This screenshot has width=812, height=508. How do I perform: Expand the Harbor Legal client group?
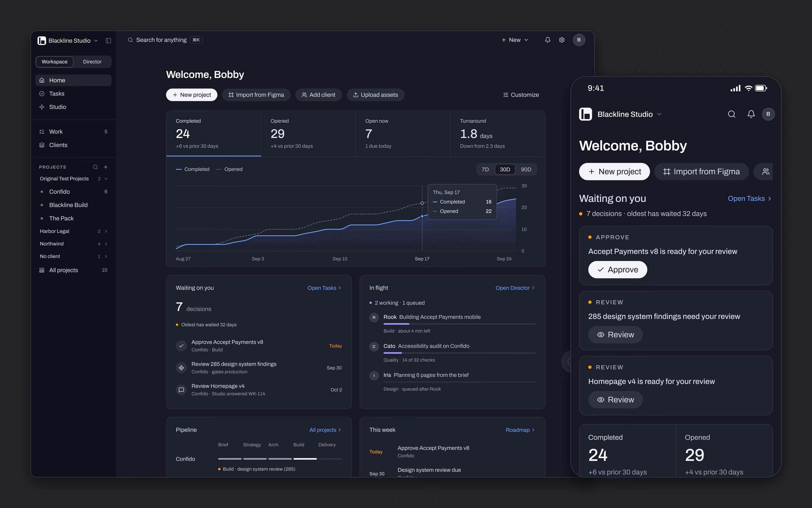[x=74, y=231]
